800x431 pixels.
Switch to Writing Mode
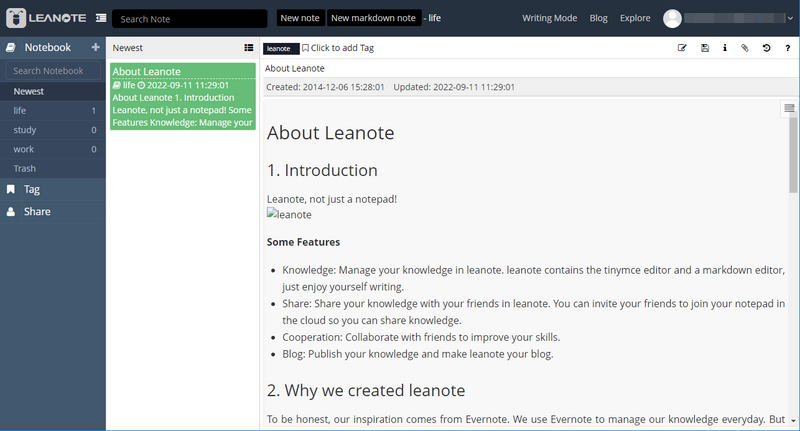click(549, 18)
